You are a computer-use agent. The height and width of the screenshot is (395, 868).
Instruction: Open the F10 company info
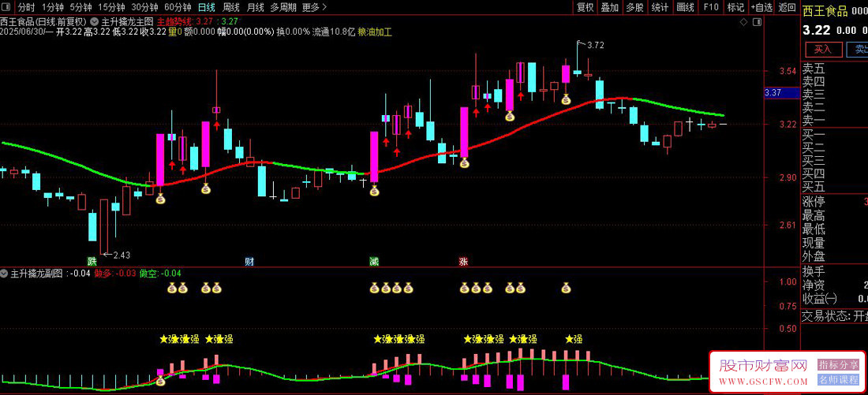click(711, 7)
